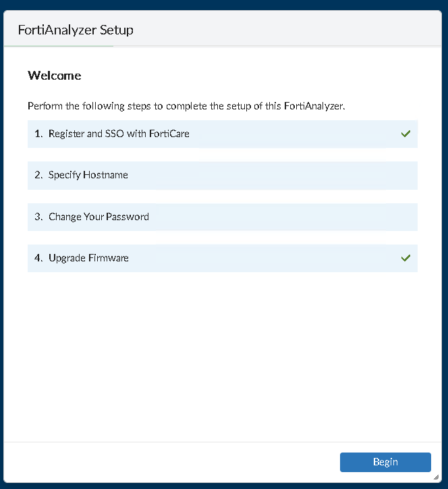Click the footer bar left of Begin

click(169, 462)
